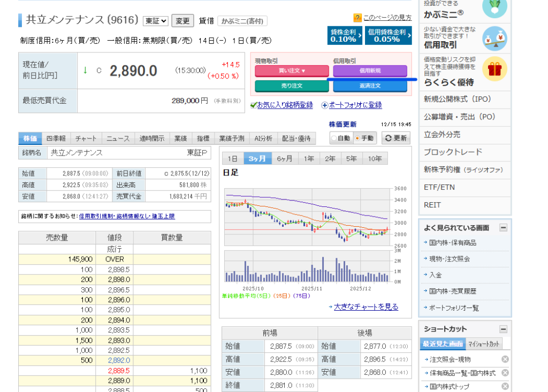Click the かぶミニ turnip icon
The height and width of the screenshot is (392, 548).
tap(494, 7)
